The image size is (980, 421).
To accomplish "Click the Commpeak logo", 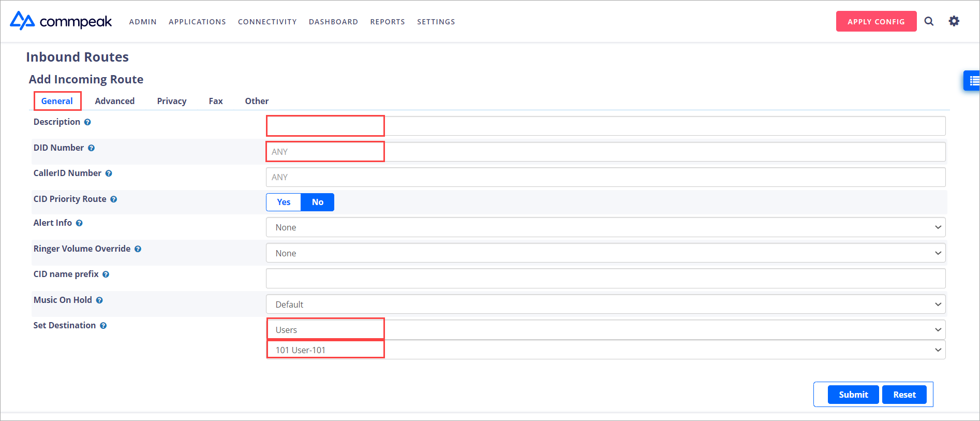I will pyautogui.click(x=61, y=21).
